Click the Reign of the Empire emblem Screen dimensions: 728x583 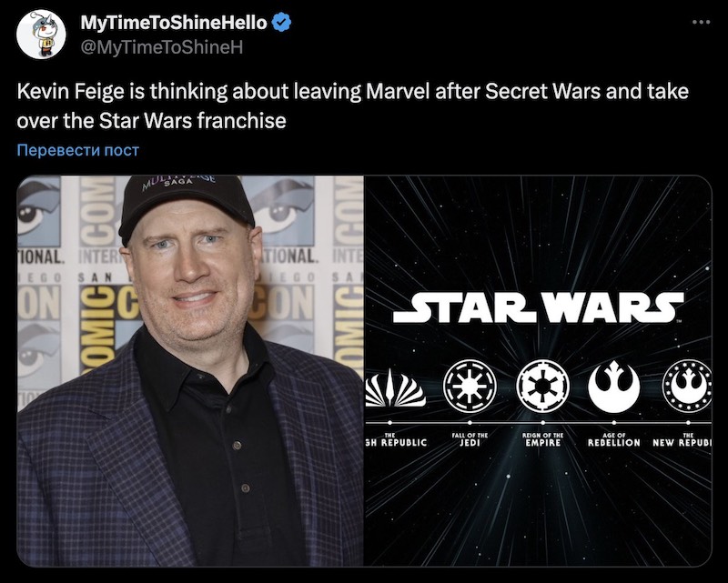[541, 387]
